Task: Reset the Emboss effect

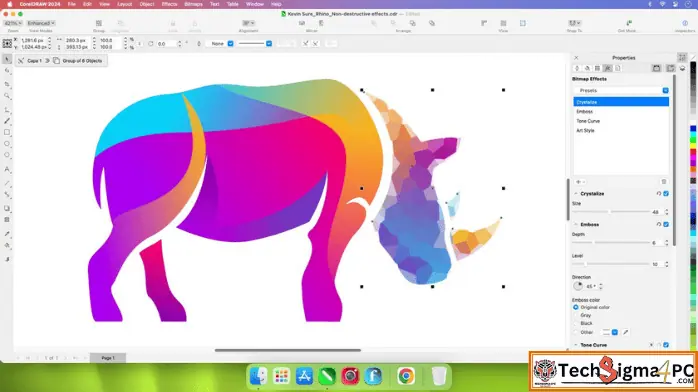Action: pos(658,224)
